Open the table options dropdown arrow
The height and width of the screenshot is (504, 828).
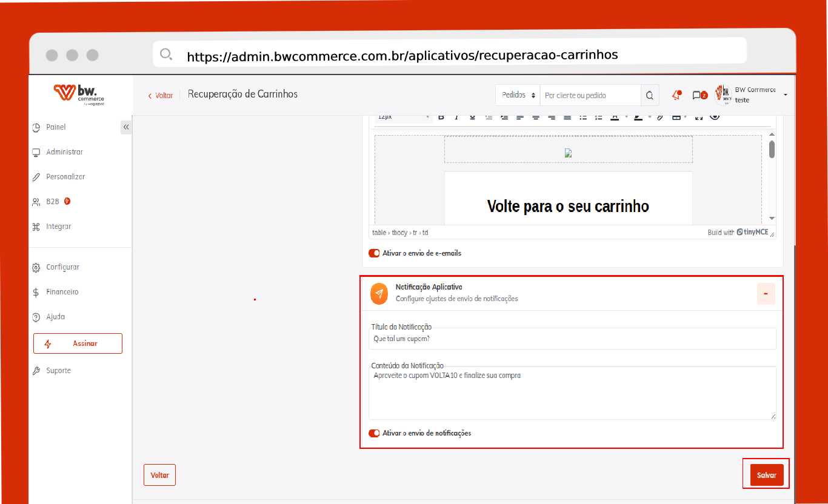[x=686, y=117]
